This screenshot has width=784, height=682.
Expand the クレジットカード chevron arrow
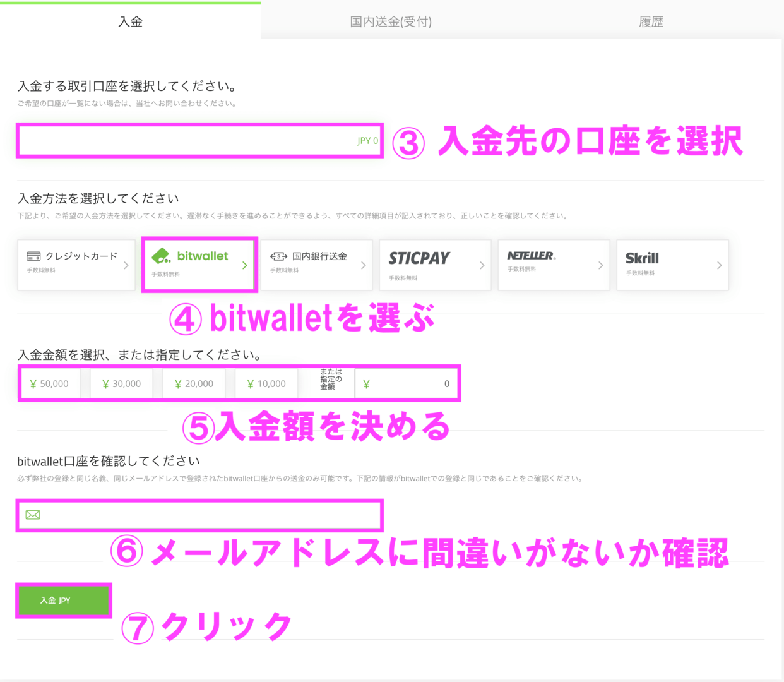[x=126, y=265]
